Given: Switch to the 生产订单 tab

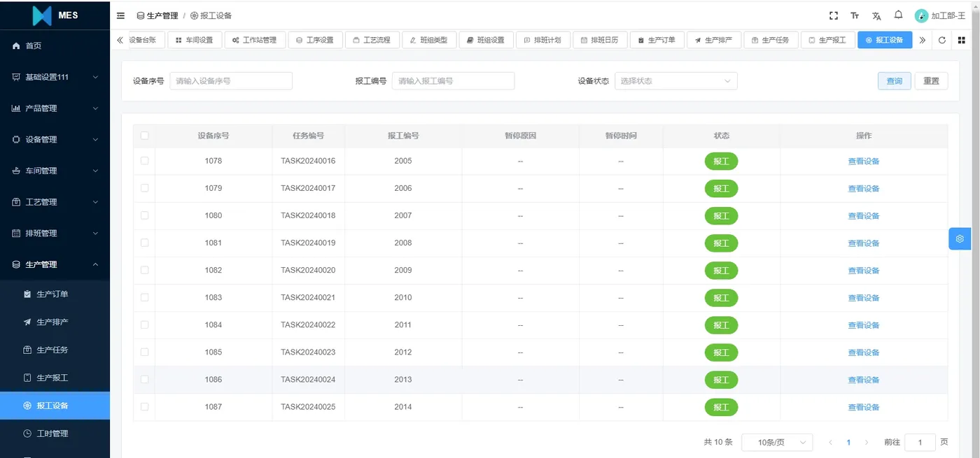Looking at the screenshot, I should (657, 40).
